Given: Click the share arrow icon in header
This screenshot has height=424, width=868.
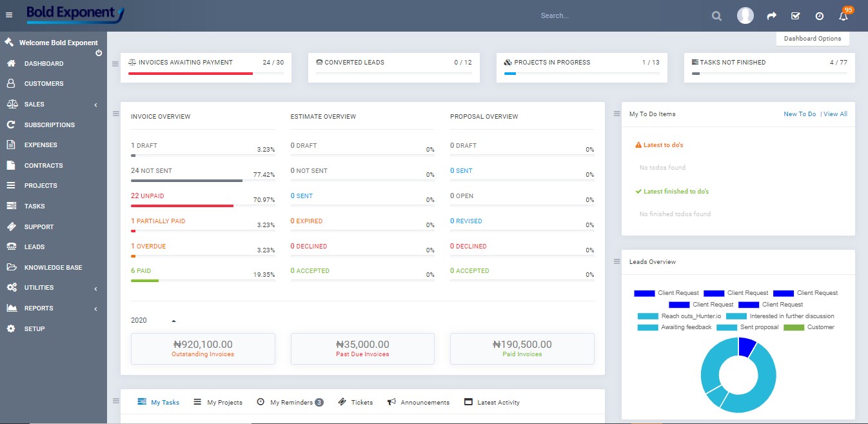Looking at the screenshot, I should pyautogui.click(x=771, y=15).
